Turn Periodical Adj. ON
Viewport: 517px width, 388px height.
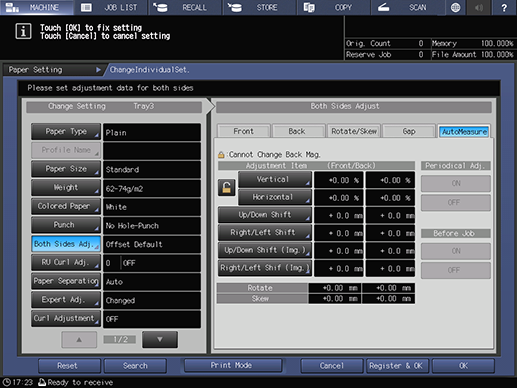(455, 183)
